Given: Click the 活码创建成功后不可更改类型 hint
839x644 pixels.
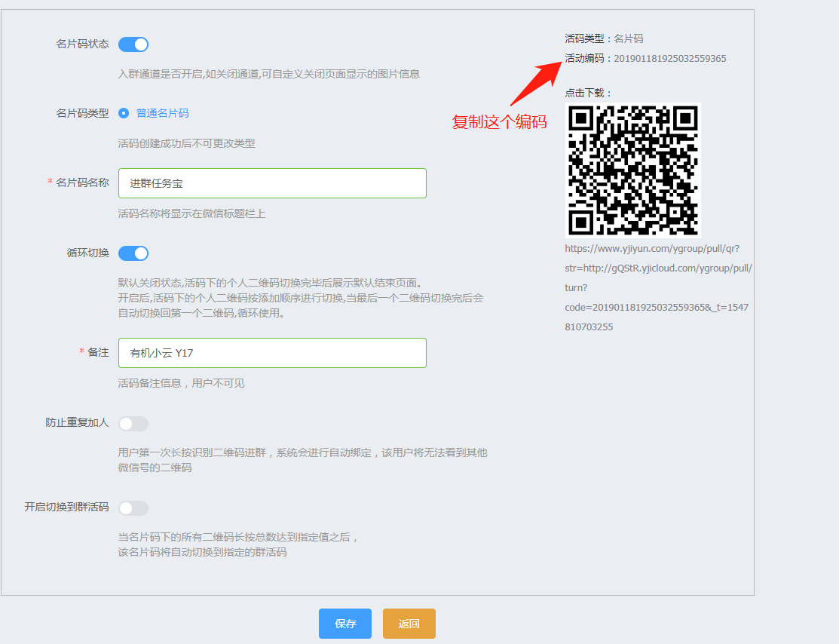Looking at the screenshot, I should click(186, 143).
